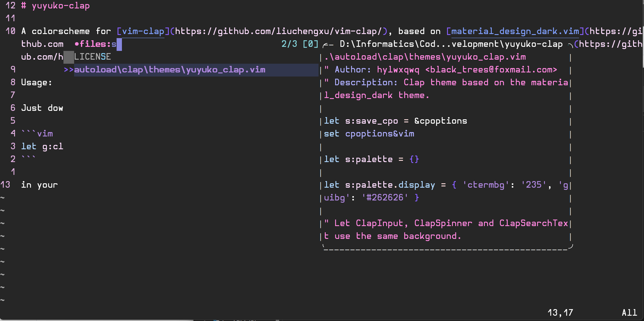Click 'set cpoptions&vim' line in preview
This screenshot has width=644, height=321.
pos(369,134)
